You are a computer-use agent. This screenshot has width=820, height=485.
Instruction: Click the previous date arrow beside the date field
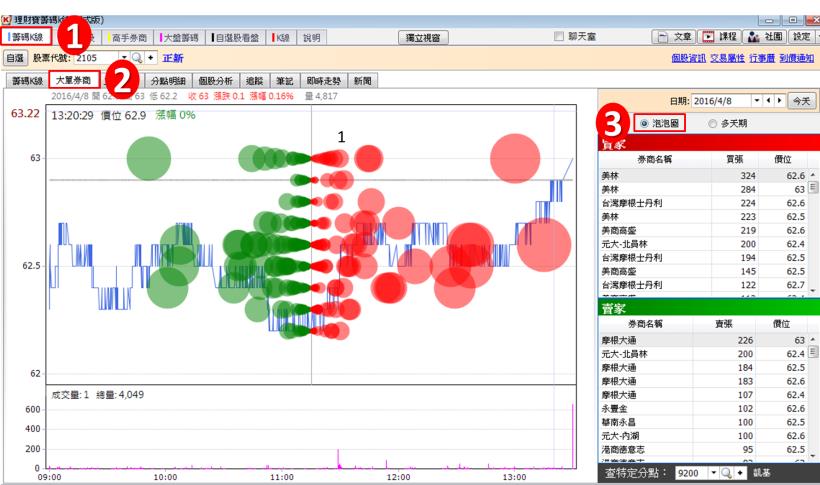768,101
